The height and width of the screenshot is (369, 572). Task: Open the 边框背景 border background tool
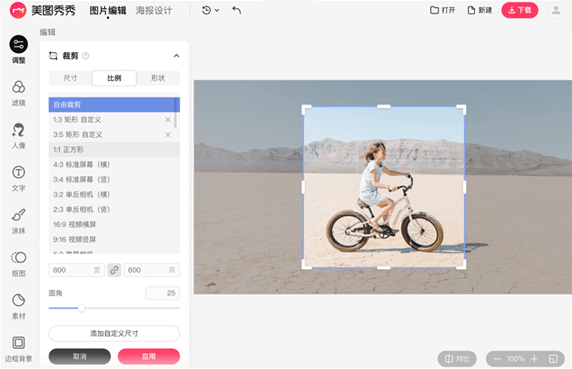19,349
